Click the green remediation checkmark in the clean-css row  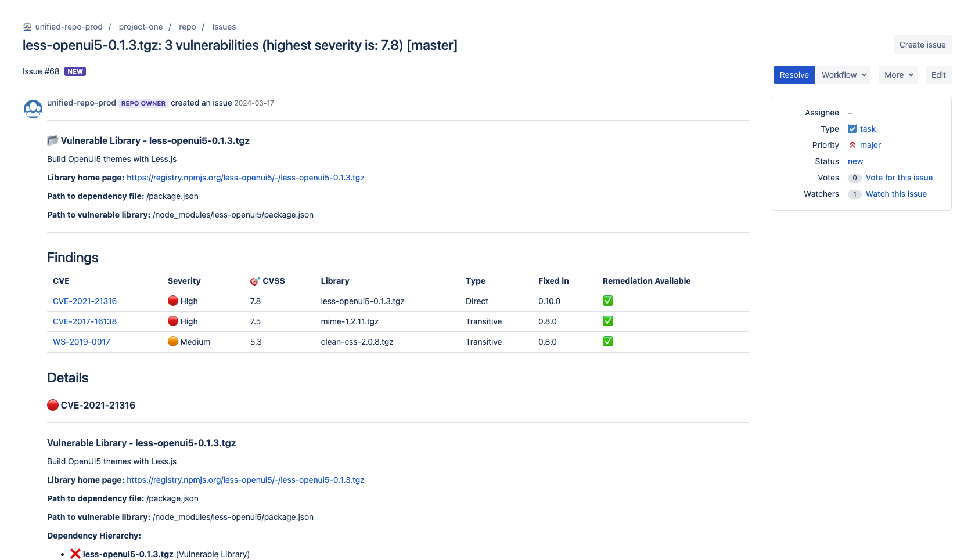pyautogui.click(x=608, y=341)
